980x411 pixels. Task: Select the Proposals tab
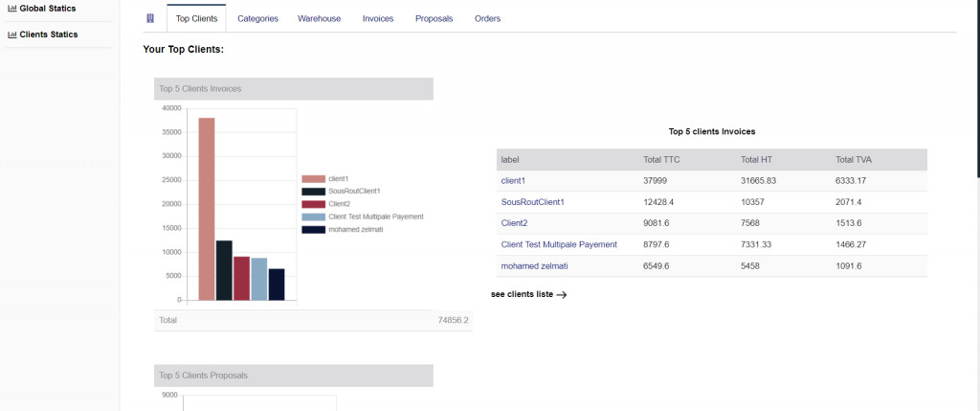click(x=434, y=18)
